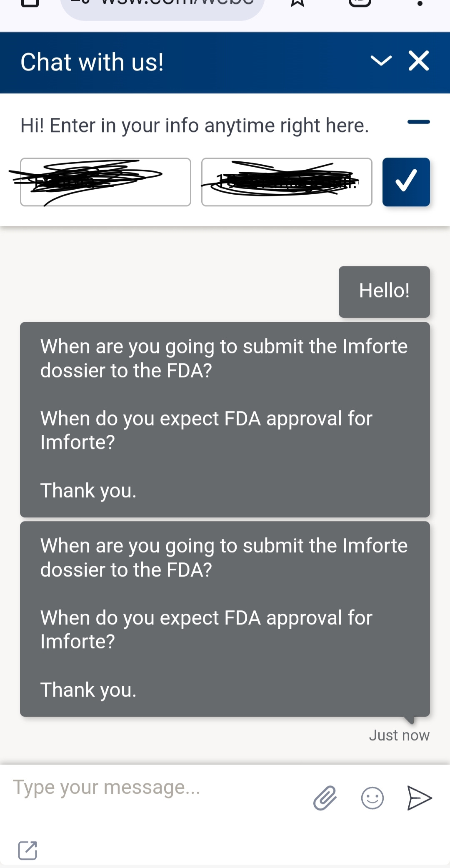Collapse the info entry section dash
Viewport: 450px width, 868px height.
419,122
